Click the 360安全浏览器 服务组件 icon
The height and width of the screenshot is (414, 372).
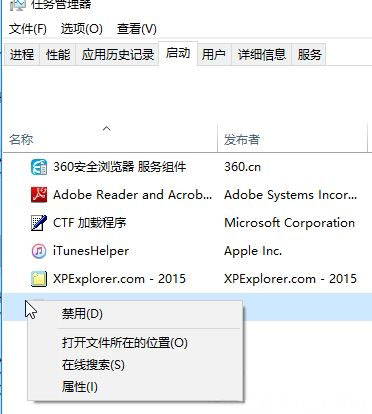click(x=39, y=167)
